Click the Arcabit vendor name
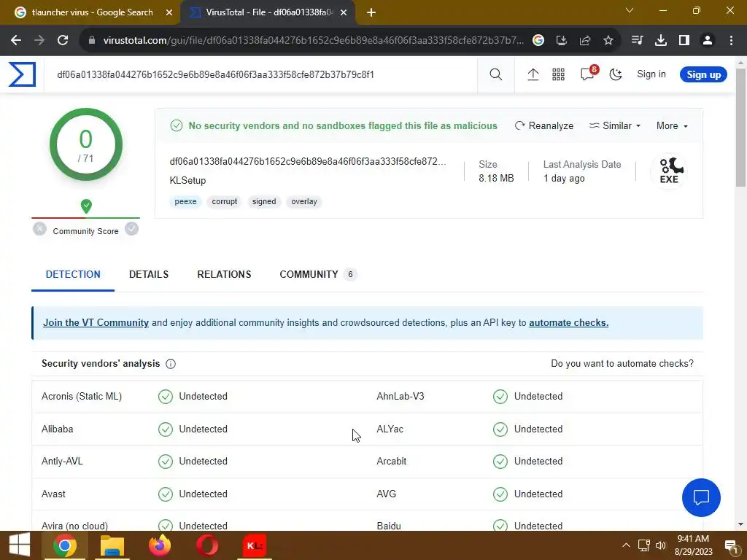This screenshot has height=560, width=747. (391, 462)
